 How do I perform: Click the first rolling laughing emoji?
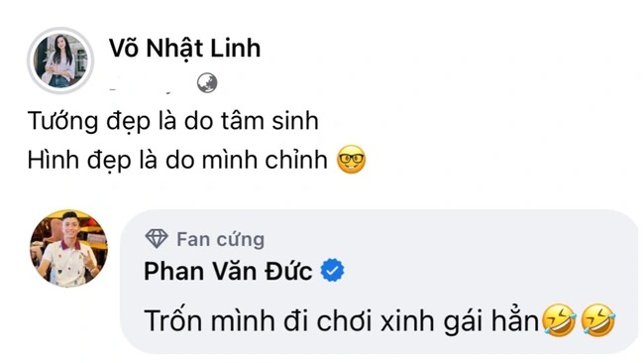(559, 320)
